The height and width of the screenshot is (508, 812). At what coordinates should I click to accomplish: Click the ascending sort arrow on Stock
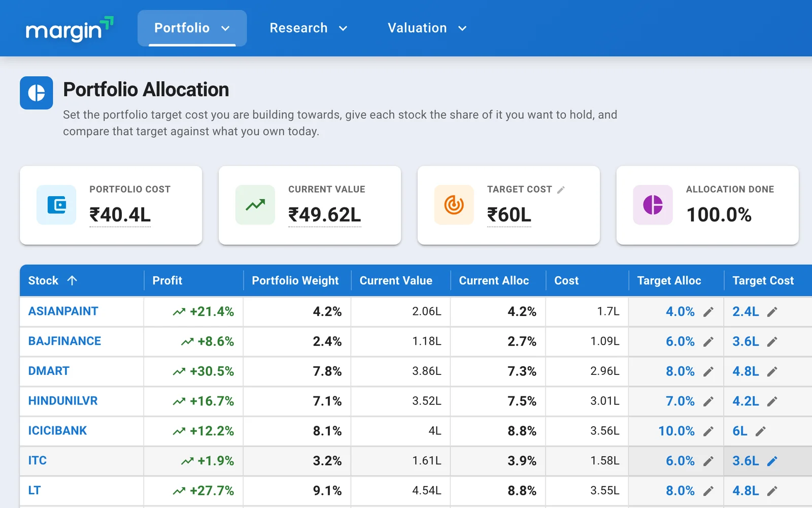(72, 280)
